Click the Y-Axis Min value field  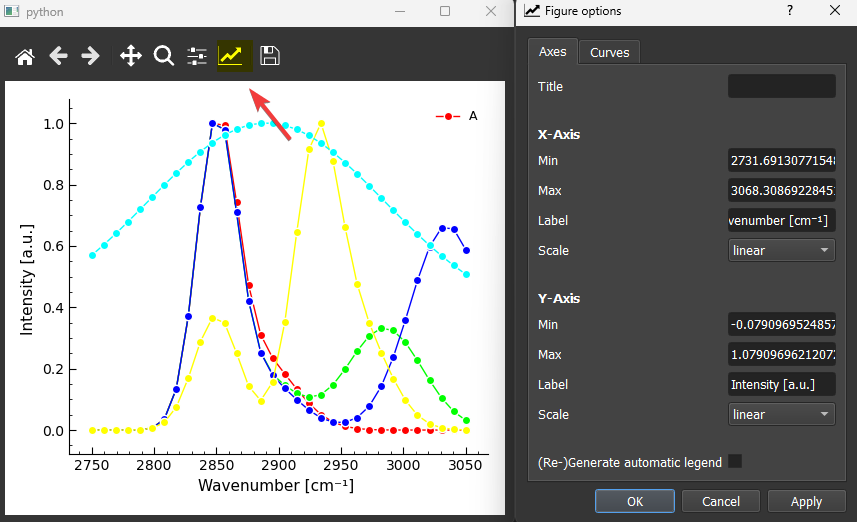coord(782,325)
